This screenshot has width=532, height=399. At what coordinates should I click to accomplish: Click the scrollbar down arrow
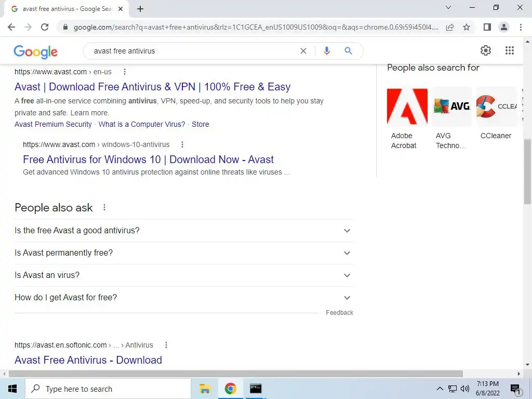click(527, 365)
